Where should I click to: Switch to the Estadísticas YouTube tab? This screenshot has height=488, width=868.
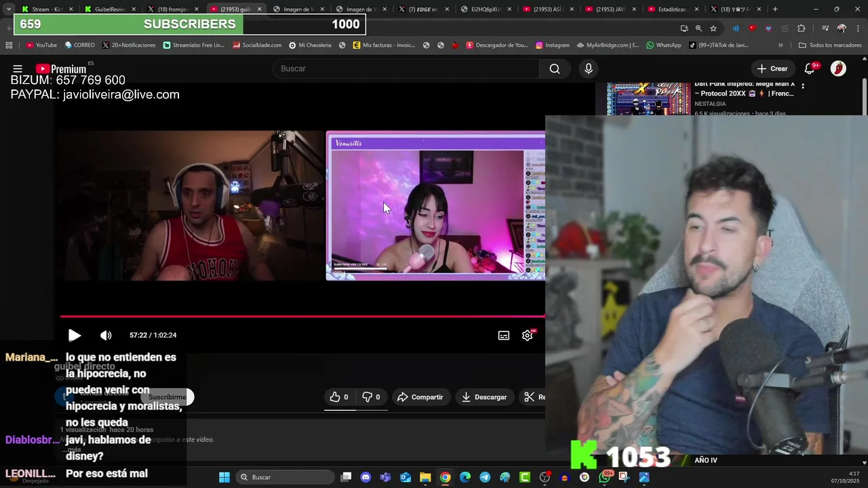(x=671, y=9)
